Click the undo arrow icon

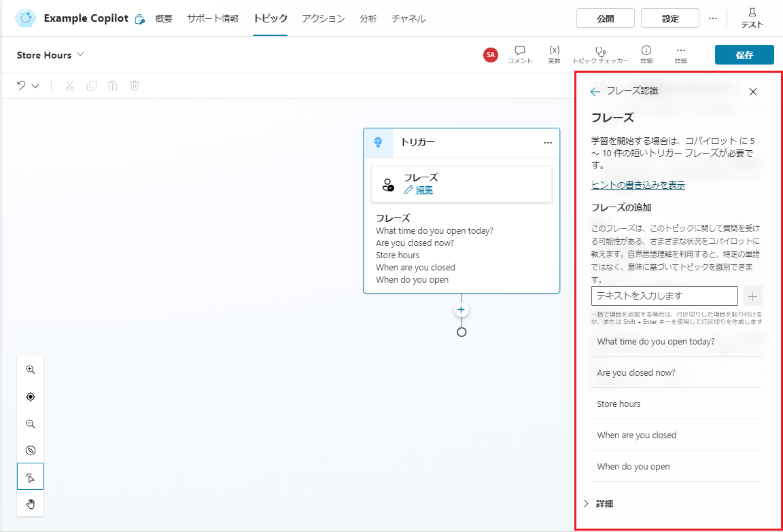(21, 86)
